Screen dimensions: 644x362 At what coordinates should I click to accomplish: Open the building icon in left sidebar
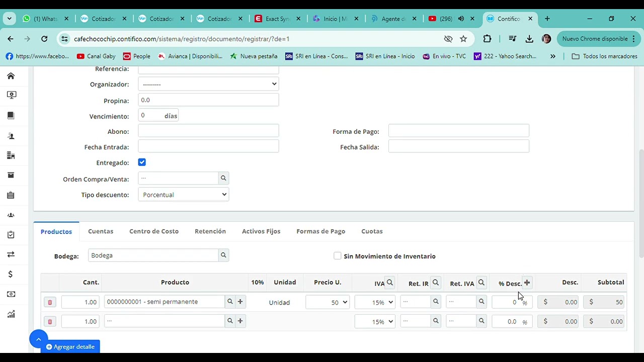(x=11, y=155)
